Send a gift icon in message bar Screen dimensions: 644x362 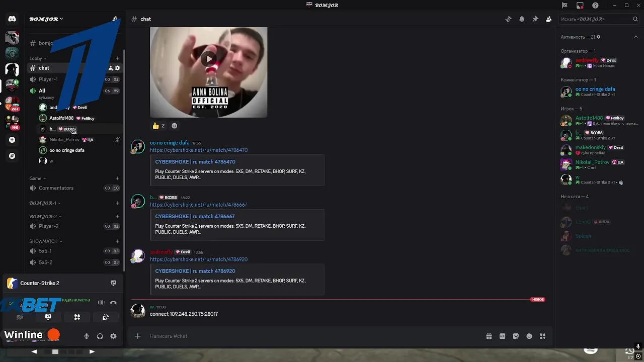489,336
